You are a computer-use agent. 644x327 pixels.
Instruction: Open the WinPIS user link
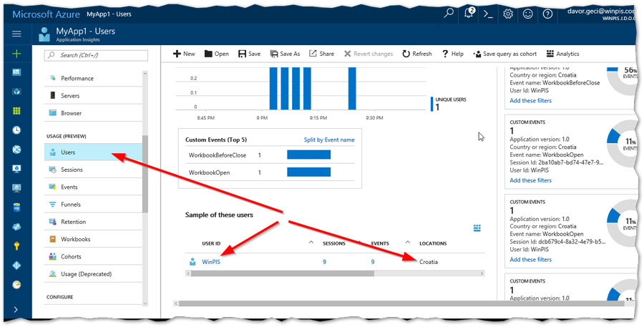(x=211, y=262)
